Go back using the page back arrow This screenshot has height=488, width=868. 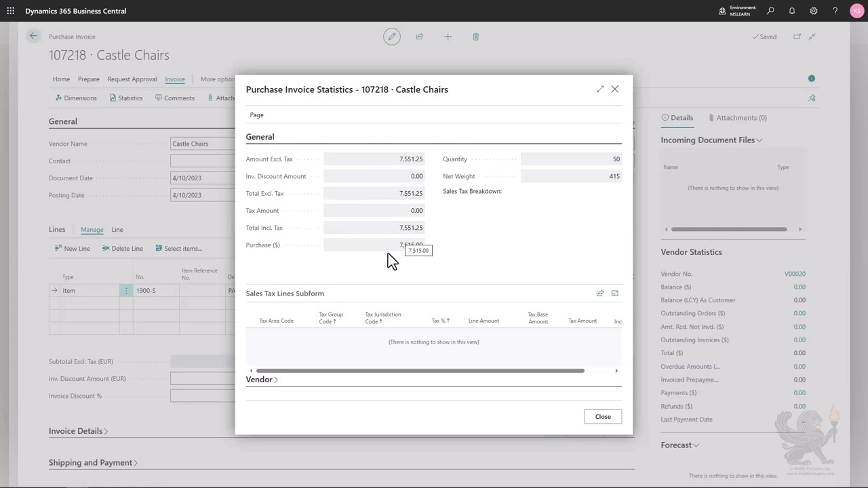pyautogui.click(x=33, y=36)
